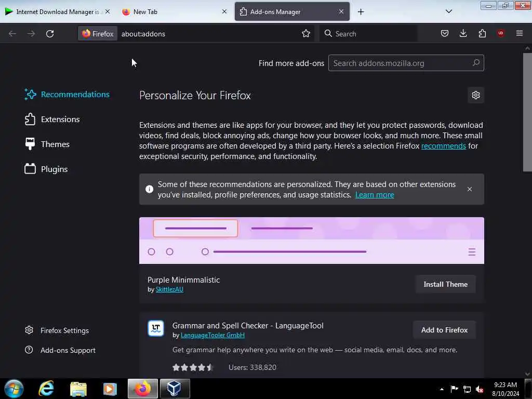
Task: Switch to Firefox taskbar button
Action: coord(143,389)
